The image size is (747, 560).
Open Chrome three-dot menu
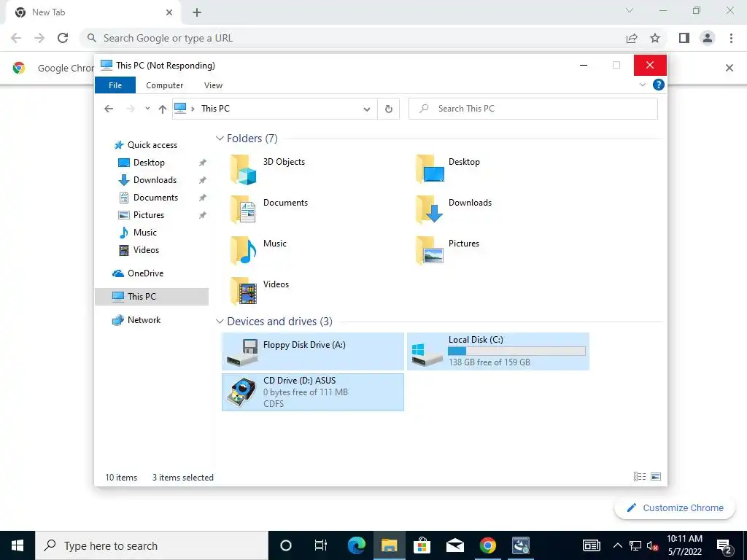(731, 38)
